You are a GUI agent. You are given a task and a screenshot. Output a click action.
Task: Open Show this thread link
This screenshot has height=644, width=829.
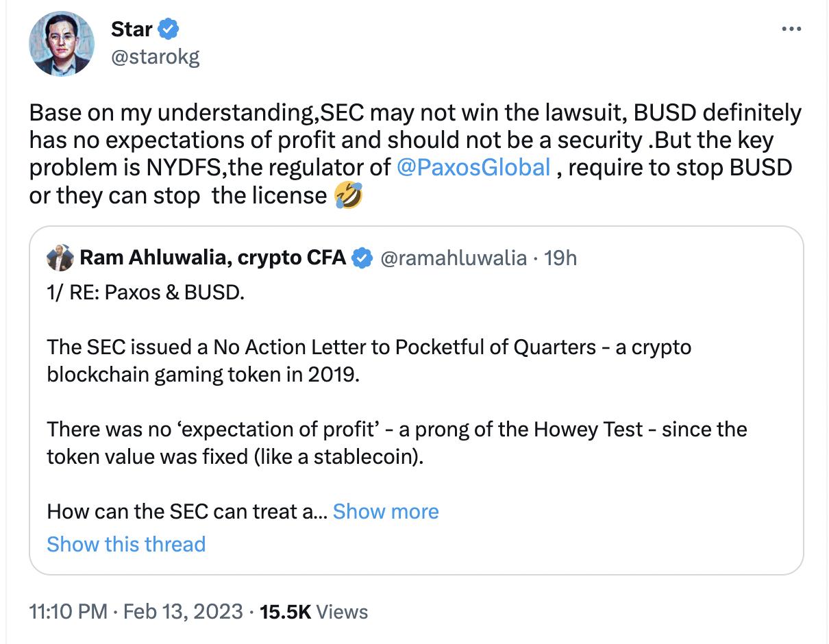[126, 544]
